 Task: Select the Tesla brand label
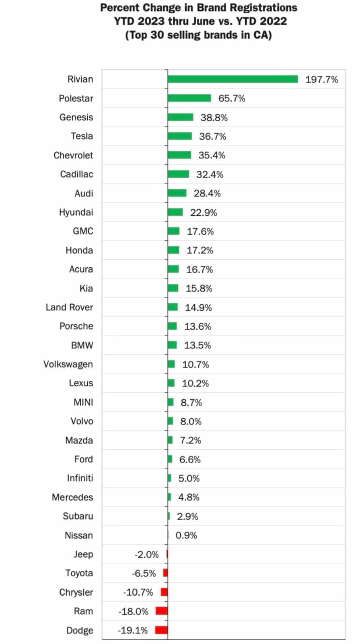(82, 136)
